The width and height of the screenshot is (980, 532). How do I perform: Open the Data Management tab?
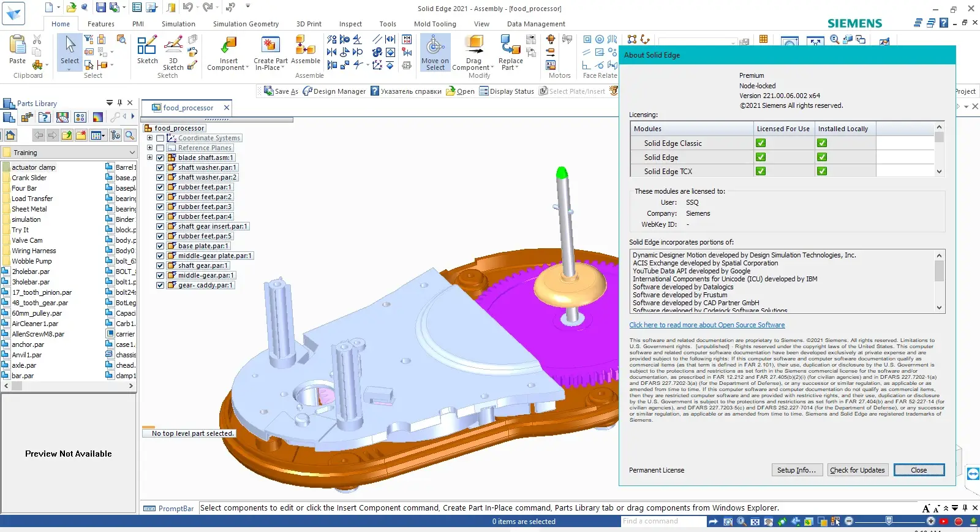tap(536, 24)
